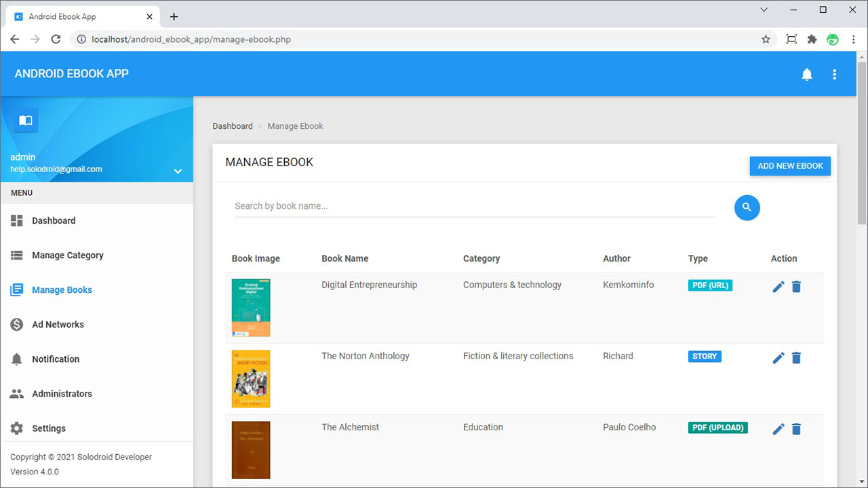The image size is (868, 488).
Task: Open Administrators via its people icon
Action: point(16,393)
